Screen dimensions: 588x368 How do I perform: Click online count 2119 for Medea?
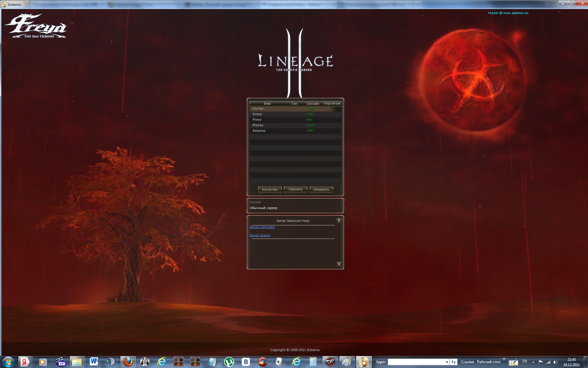pyautogui.click(x=310, y=125)
